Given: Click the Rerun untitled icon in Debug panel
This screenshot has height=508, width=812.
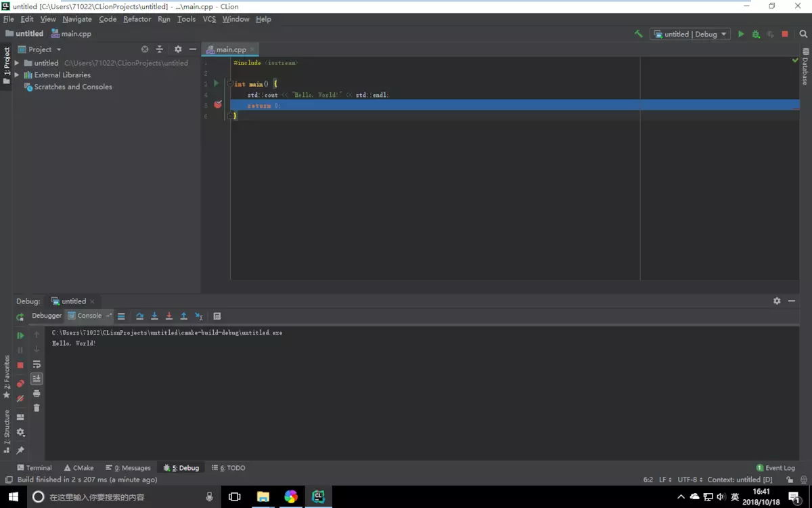Looking at the screenshot, I should tap(20, 316).
